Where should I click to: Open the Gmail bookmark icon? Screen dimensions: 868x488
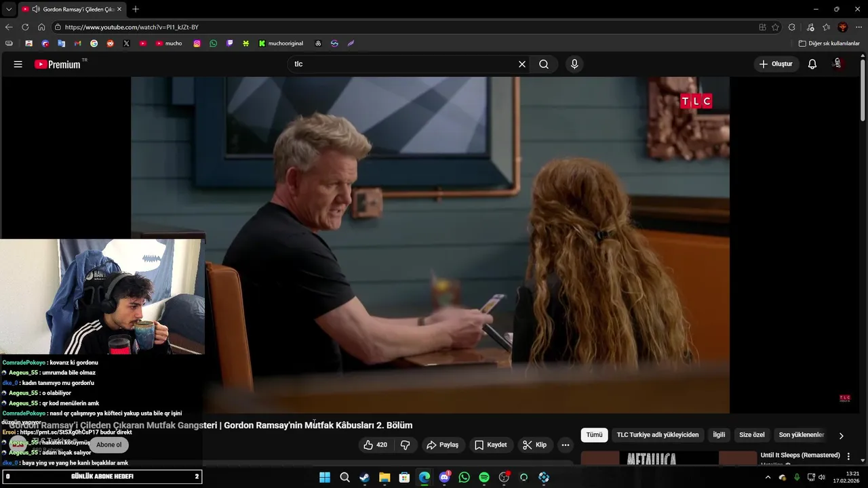[x=77, y=43]
